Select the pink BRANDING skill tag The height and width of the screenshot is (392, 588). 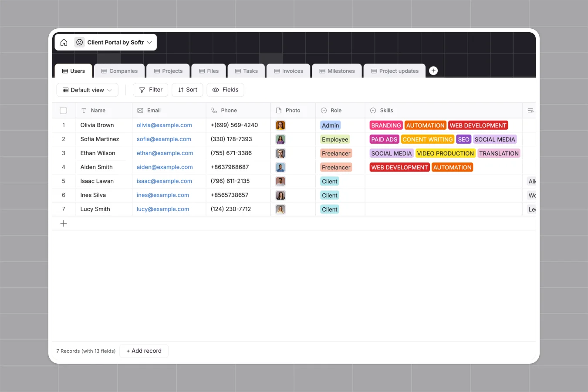[x=386, y=125]
